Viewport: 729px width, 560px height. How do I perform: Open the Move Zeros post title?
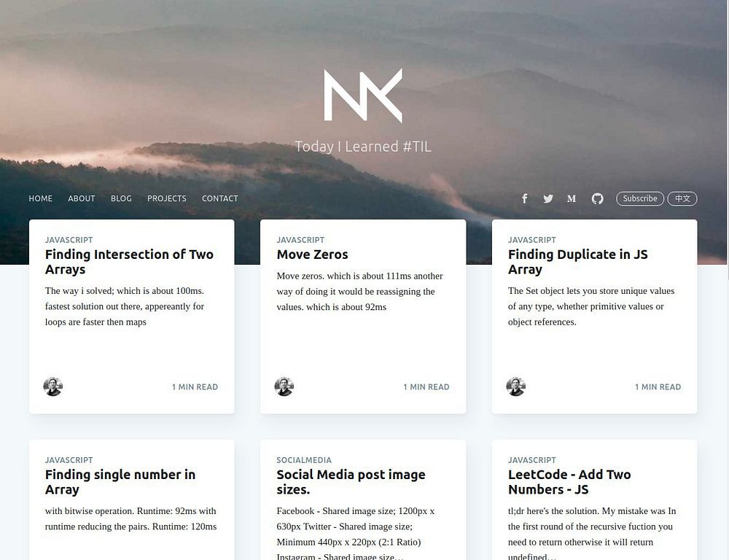313,254
